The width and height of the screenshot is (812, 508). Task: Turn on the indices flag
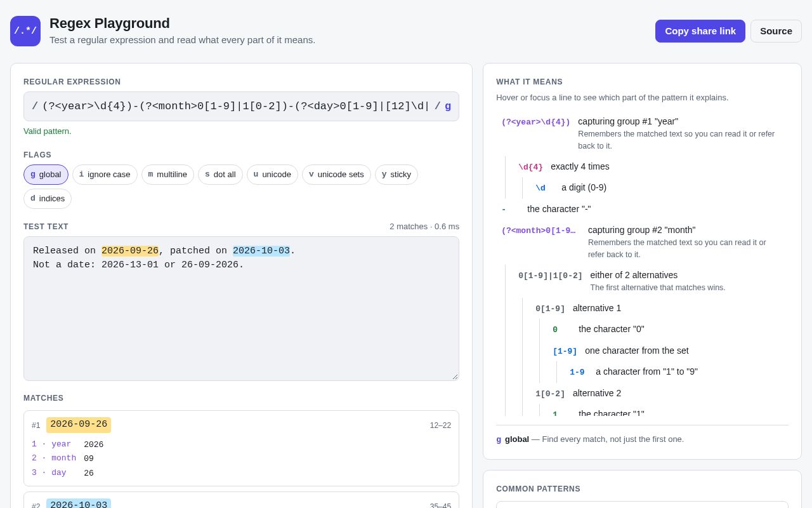click(48, 199)
